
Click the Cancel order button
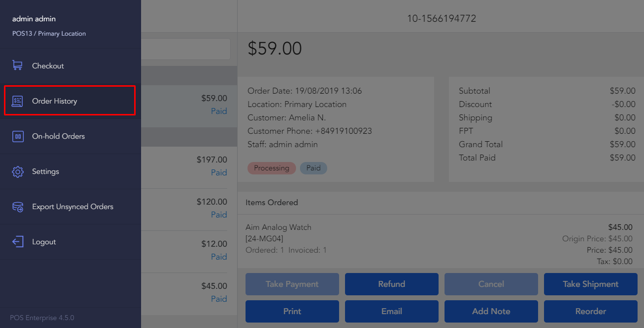(x=491, y=284)
